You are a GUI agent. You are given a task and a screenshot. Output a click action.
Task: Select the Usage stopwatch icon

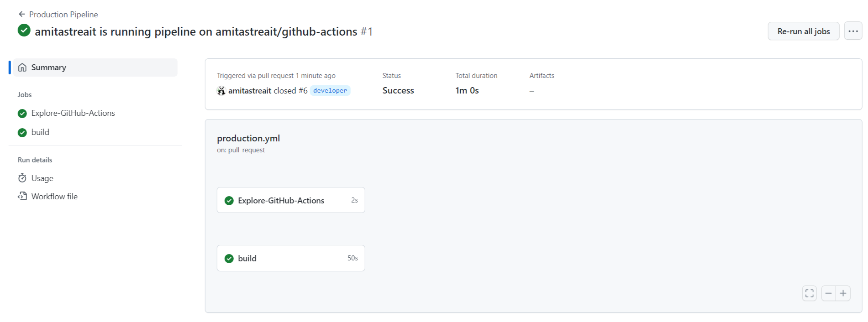[22, 178]
